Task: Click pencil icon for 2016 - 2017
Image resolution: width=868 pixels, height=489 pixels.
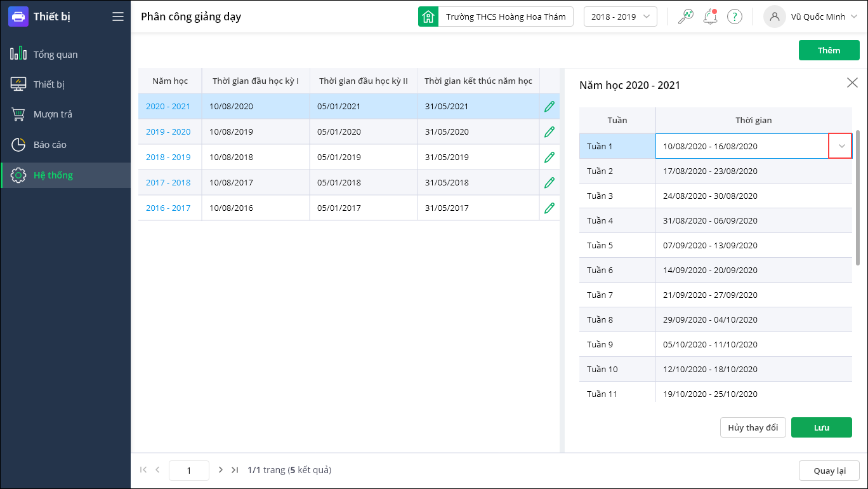Action: point(549,208)
